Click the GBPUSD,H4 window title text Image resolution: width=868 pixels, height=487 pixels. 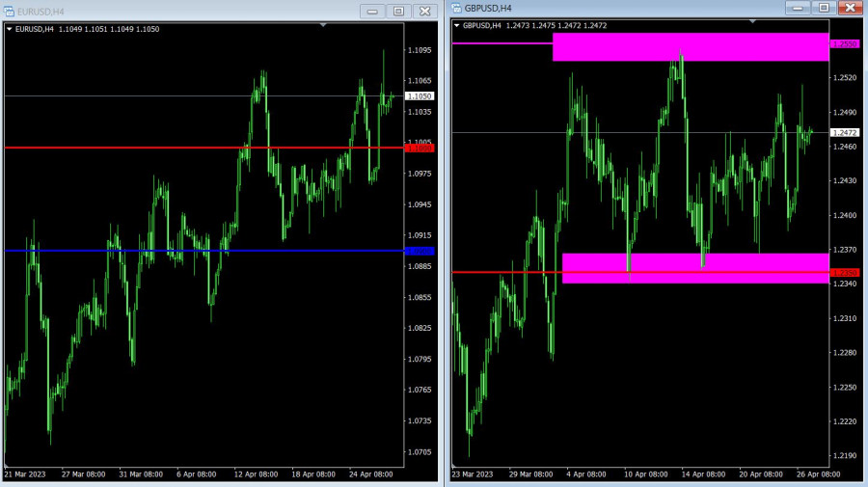click(x=488, y=9)
